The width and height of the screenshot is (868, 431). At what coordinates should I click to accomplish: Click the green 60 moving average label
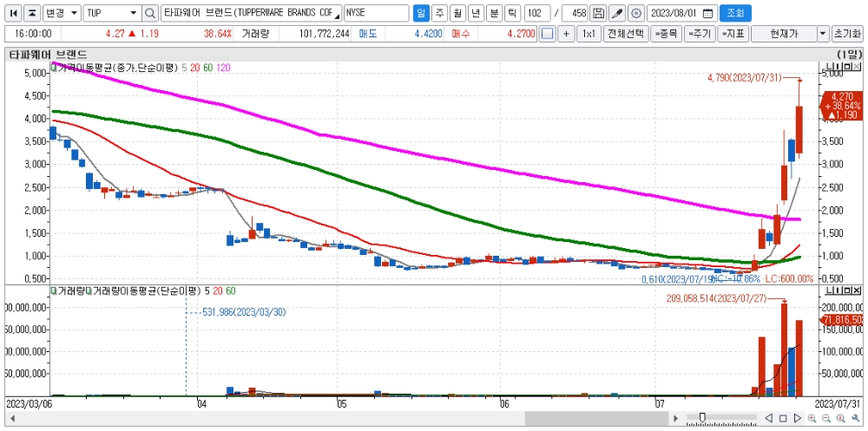(x=208, y=68)
